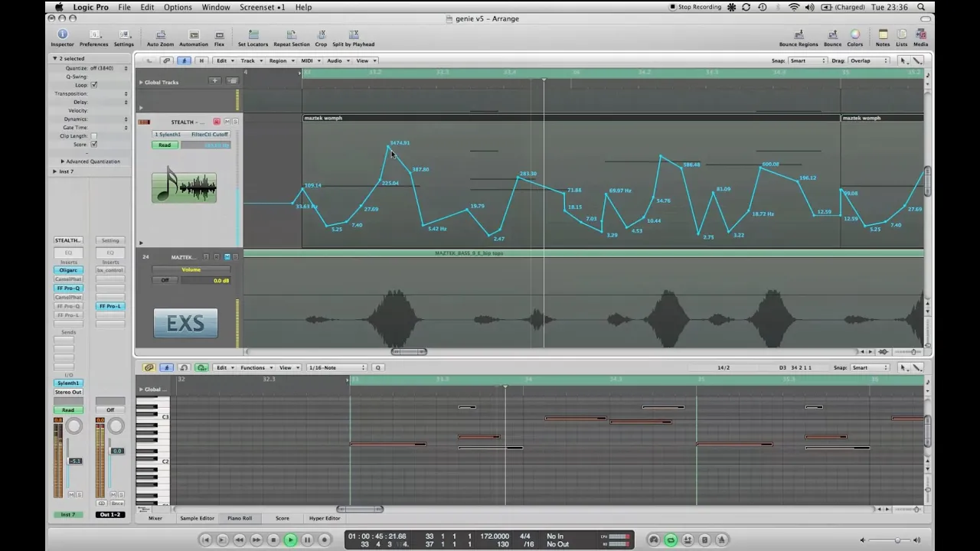Toggle the Loop checkbox
Image resolution: width=980 pixels, height=551 pixels.
click(94, 85)
